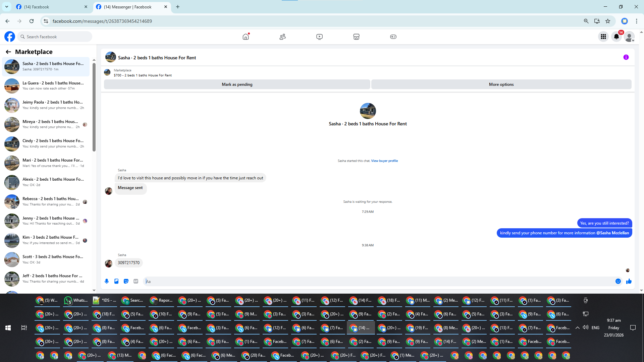
Task: Click More options button
Action: coord(501,84)
